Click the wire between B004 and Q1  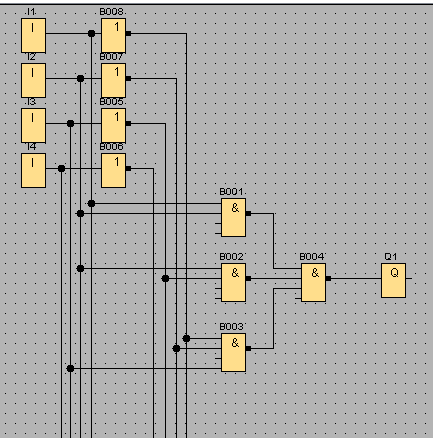coord(356,278)
